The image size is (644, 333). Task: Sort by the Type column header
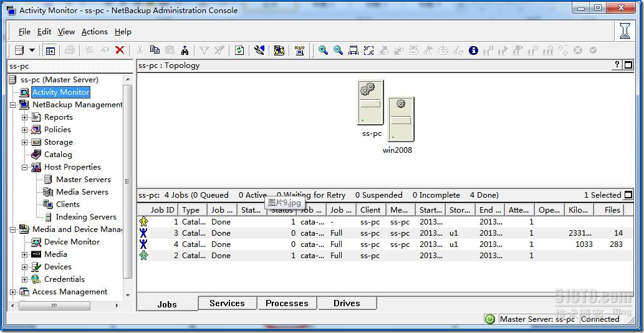[x=192, y=210]
